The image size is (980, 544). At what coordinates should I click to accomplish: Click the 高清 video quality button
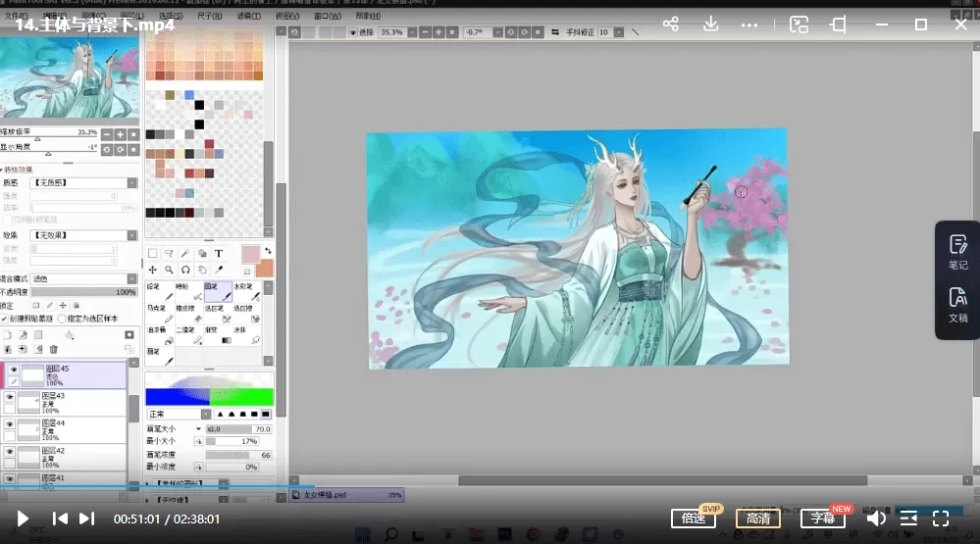758,519
